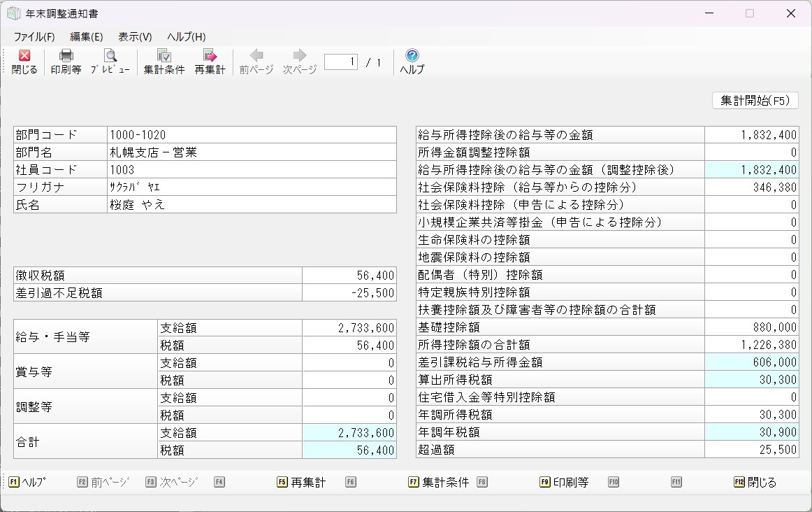Click the F9 印刷等 function key button
This screenshot has width=812, height=512.
pyautogui.click(x=565, y=482)
